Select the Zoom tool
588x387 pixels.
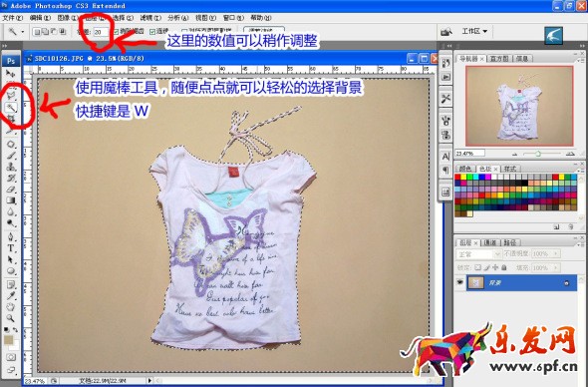[11, 318]
